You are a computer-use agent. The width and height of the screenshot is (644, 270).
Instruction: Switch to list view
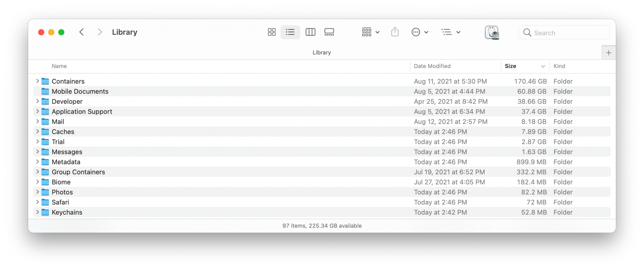[x=290, y=32]
